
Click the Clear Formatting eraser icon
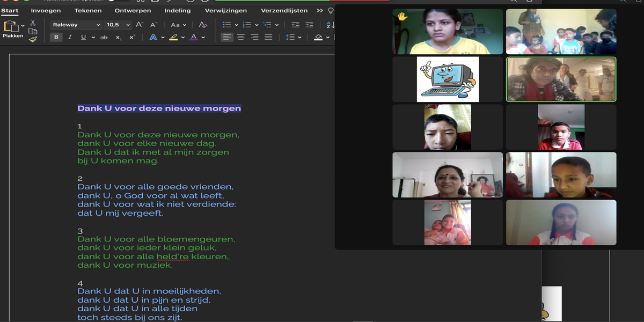(203, 25)
